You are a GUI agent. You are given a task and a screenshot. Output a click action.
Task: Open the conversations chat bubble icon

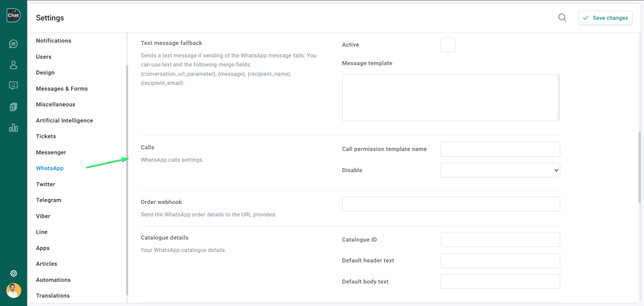pyautogui.click(x=13, y=44)
